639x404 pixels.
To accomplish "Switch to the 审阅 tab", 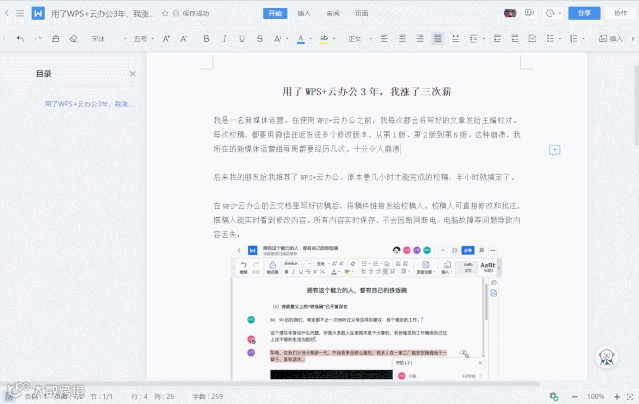I will point(333,13).
